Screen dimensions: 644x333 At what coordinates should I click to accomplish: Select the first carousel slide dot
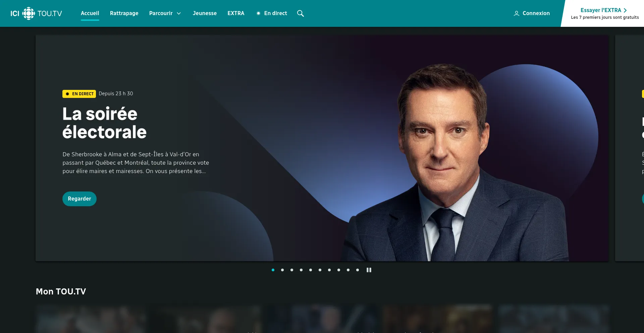coord(273,270)
